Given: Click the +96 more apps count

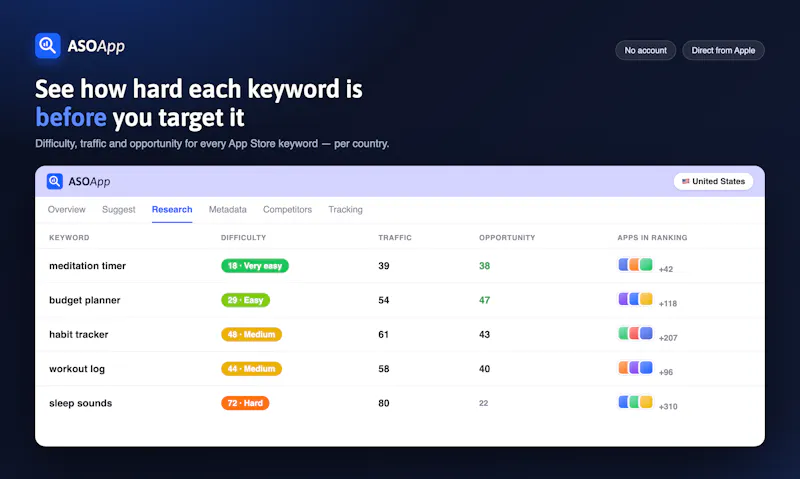Looking at the screenshot, I should [x=666, y=372].
